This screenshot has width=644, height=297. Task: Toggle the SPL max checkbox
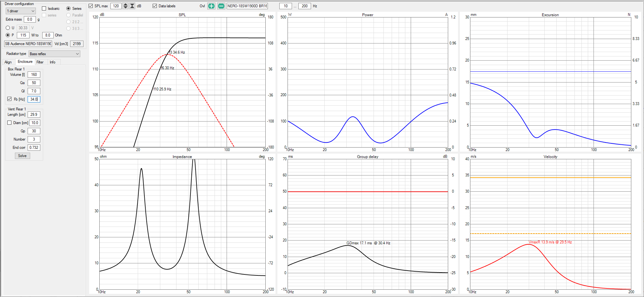point(91,6)
